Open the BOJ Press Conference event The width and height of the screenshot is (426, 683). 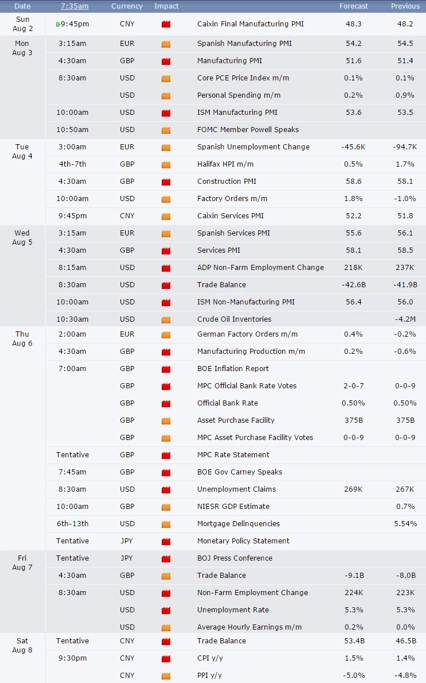click(x=234, y=558)
